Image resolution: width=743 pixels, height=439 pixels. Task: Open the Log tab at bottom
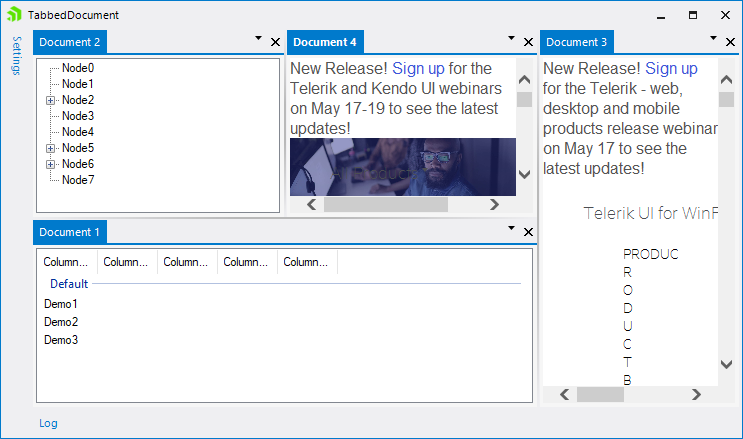tap(48, 423)
